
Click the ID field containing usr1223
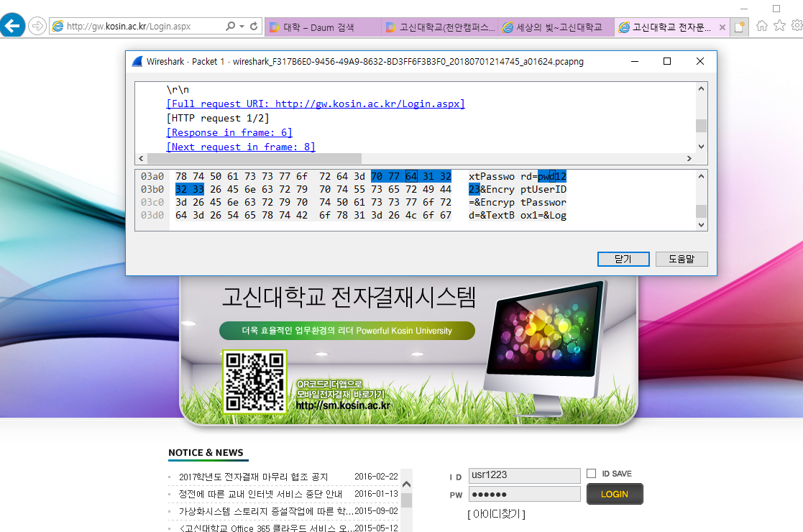pyautogui.click(x=524, y=476)
